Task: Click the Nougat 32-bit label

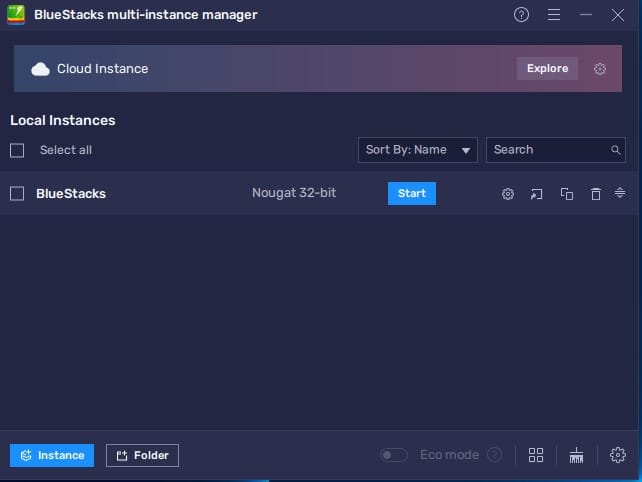Action: [x=294, y=193]
